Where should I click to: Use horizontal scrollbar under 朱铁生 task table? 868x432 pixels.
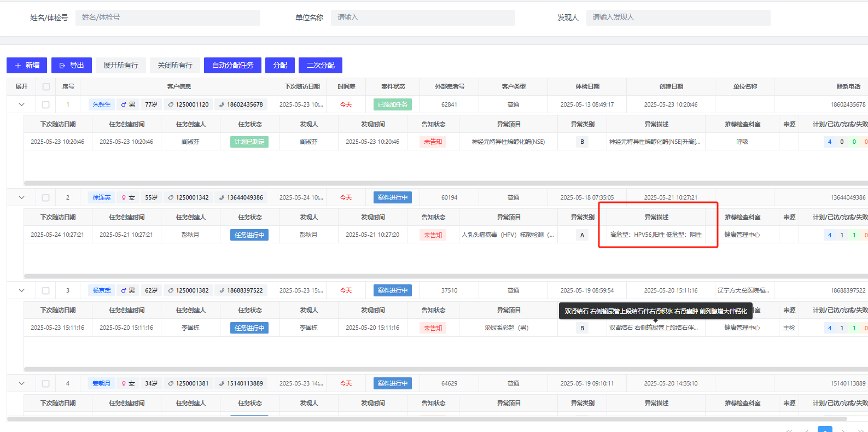446,183
